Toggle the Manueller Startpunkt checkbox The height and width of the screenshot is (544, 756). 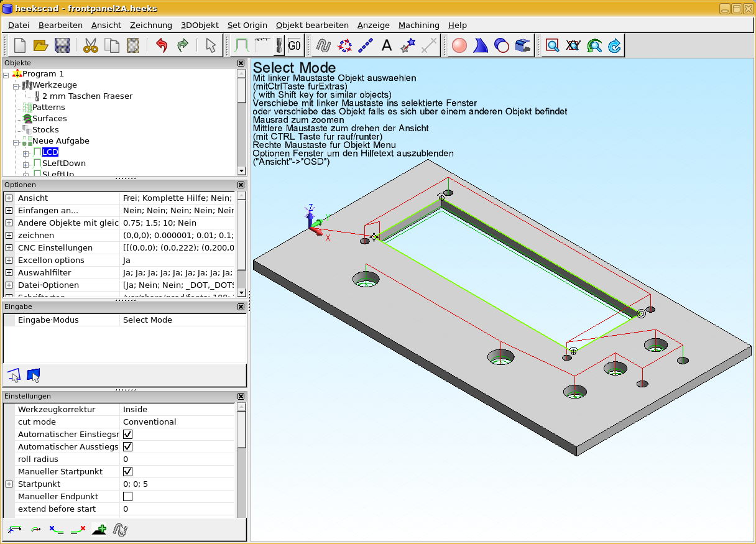tap(127, 471)
